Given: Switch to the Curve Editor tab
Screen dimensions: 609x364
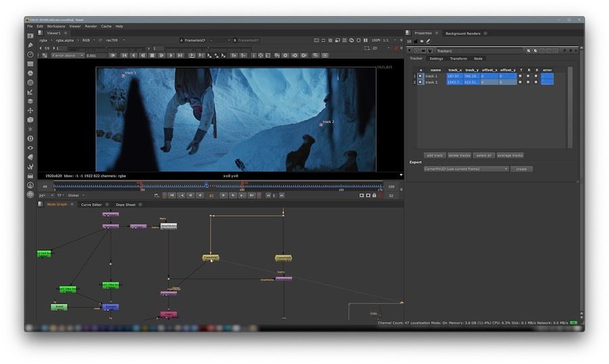Looking at the screenshot, I should coord(91,205).
